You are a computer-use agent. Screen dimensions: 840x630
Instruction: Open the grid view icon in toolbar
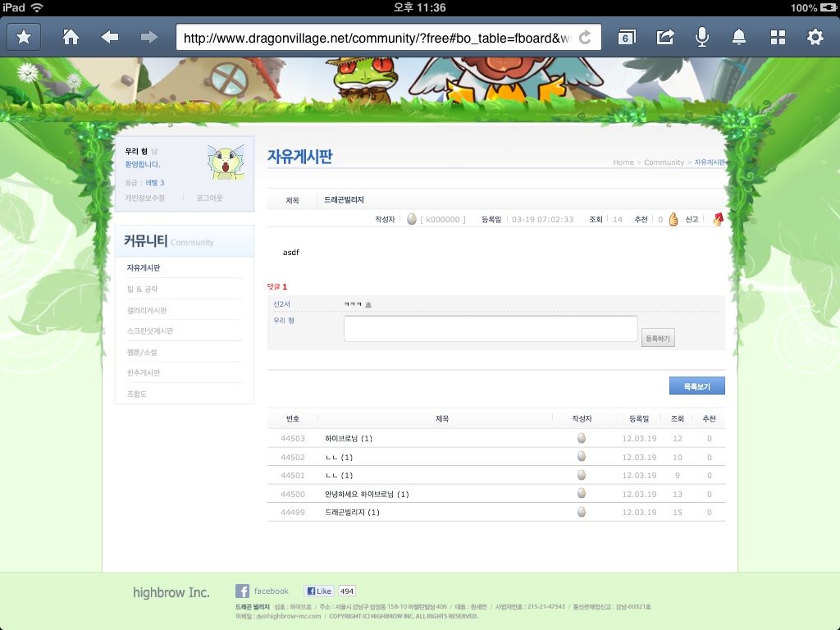pyautogui.click(x=778, y=37)
